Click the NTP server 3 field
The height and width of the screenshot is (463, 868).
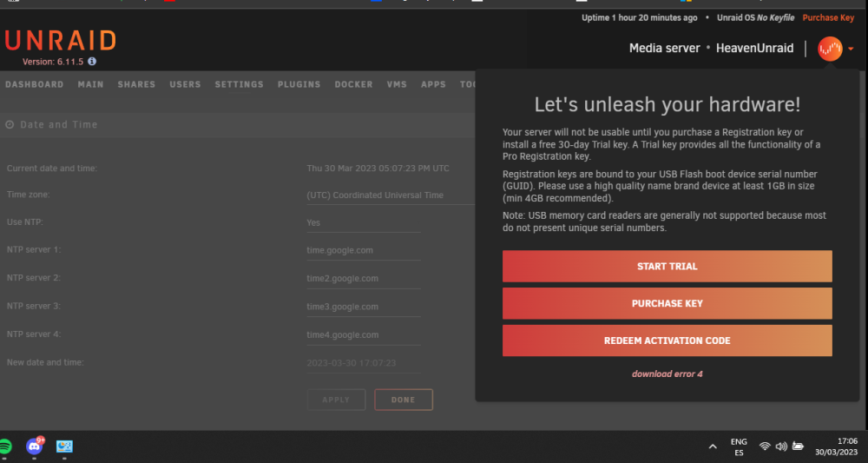point(363,307)
